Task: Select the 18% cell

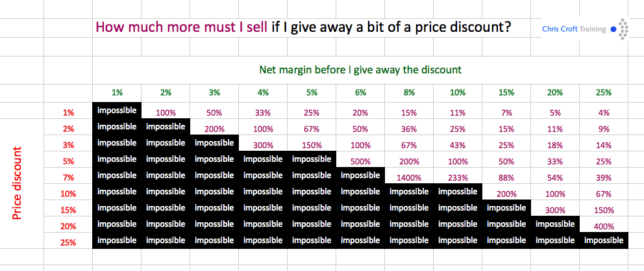Action: (x=556, y=144)
